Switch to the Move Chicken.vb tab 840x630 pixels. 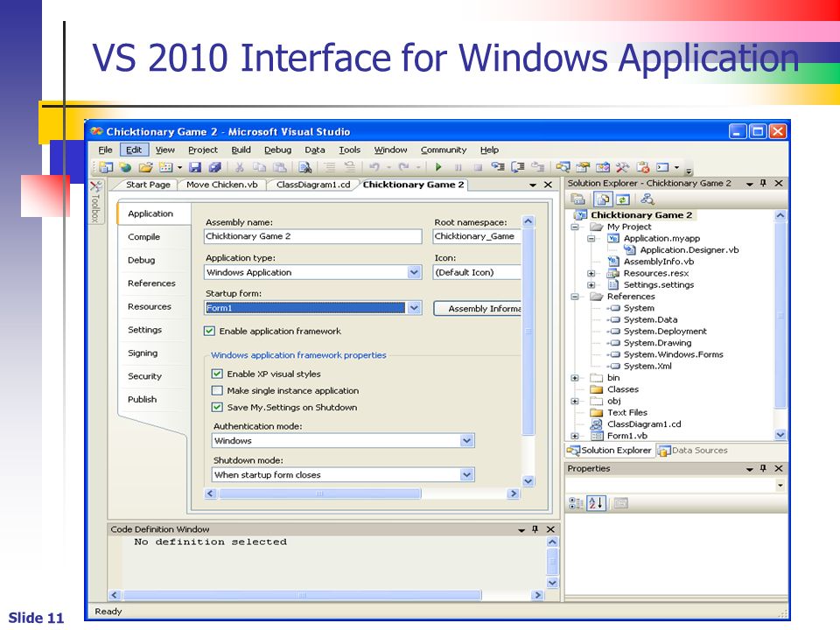221,185
